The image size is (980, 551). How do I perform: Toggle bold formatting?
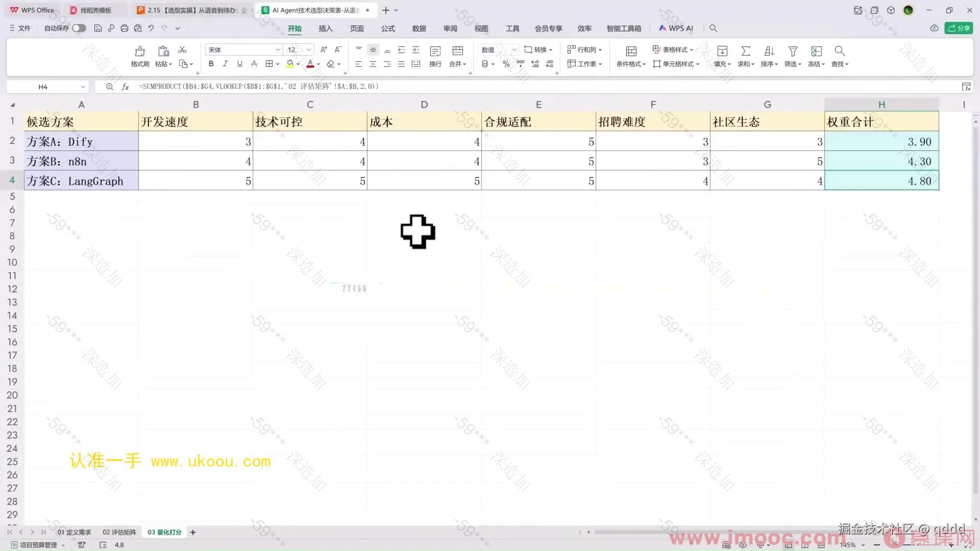[x=211, y=64]
